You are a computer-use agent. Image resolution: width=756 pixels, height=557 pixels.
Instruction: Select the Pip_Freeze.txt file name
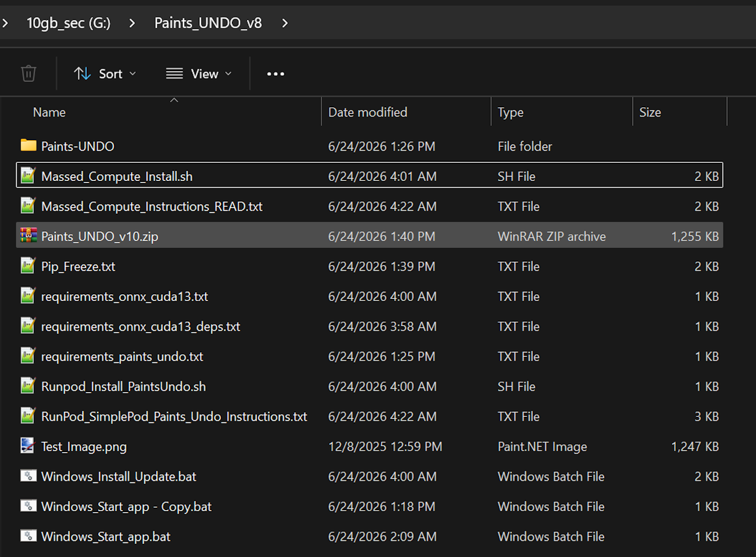(78, 266)
